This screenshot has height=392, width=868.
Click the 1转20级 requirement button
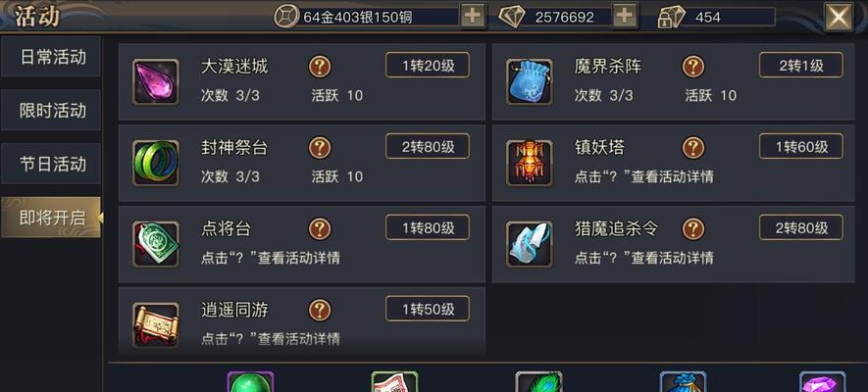click(x=428, y=66)
